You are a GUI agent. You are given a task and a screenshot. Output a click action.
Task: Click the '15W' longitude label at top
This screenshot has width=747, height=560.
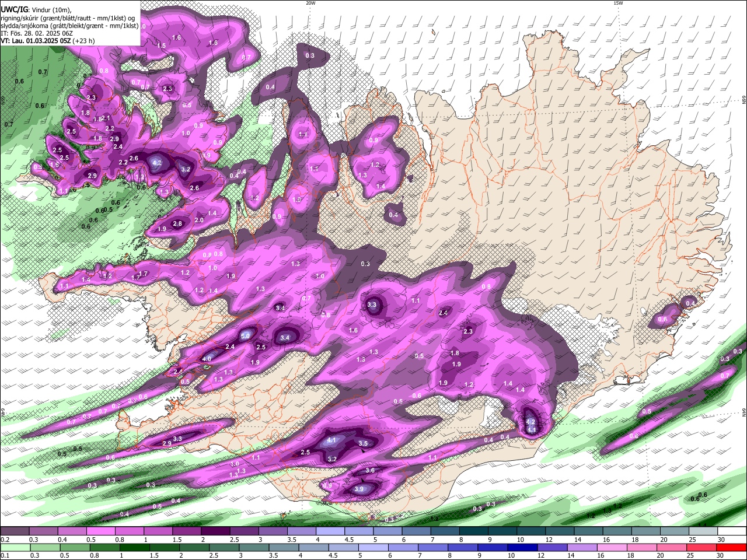(618, 3)
